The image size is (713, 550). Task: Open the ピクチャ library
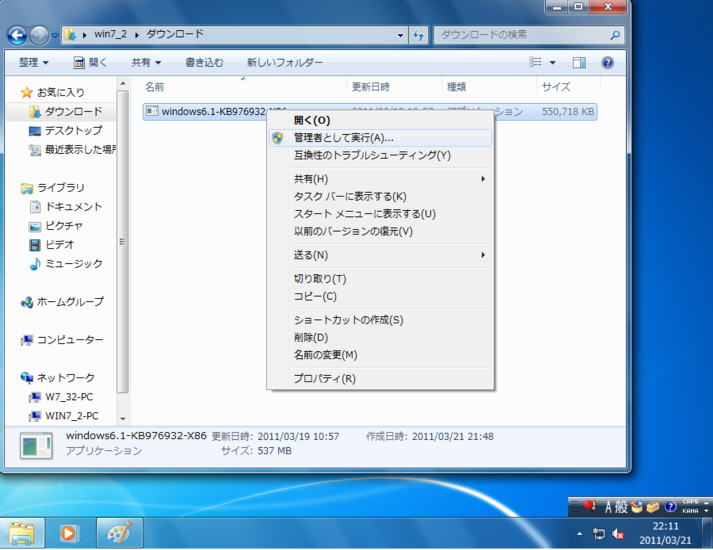point(55,225)
